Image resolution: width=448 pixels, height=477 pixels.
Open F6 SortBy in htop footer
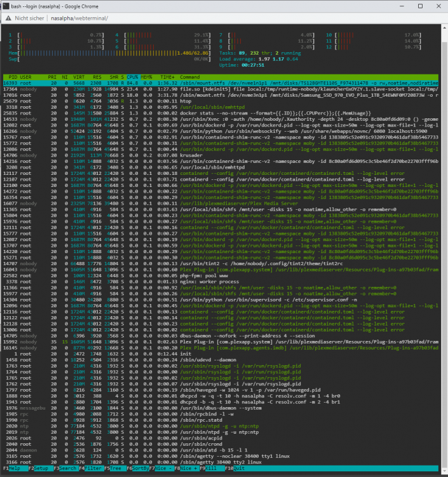pos(138,468)
